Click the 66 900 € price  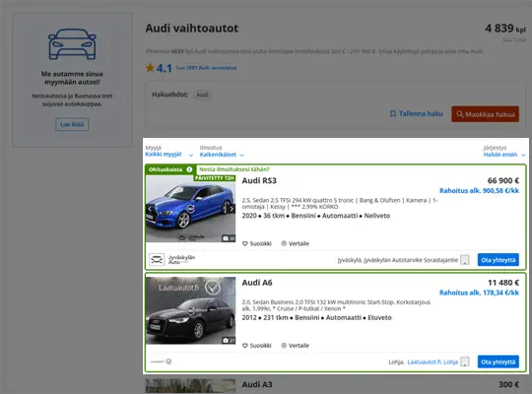(503, 180)
